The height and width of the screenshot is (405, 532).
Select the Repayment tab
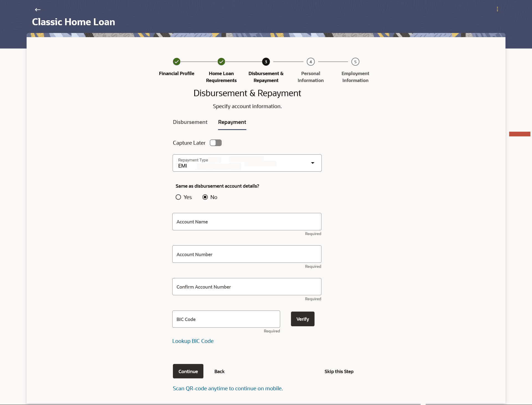point(232,122)
